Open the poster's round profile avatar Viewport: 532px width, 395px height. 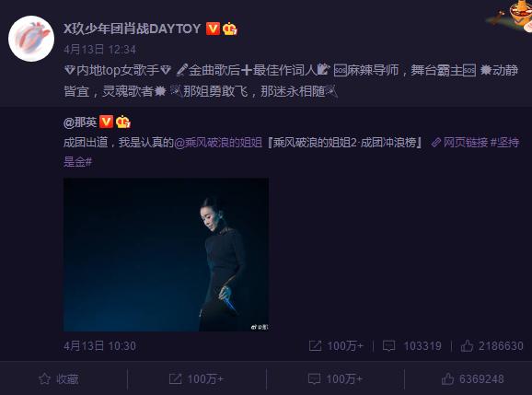(x=31, y=39)
